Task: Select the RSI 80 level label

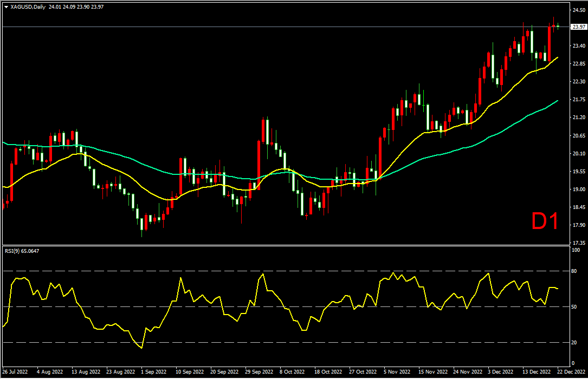Action: [x=574, y=271]
